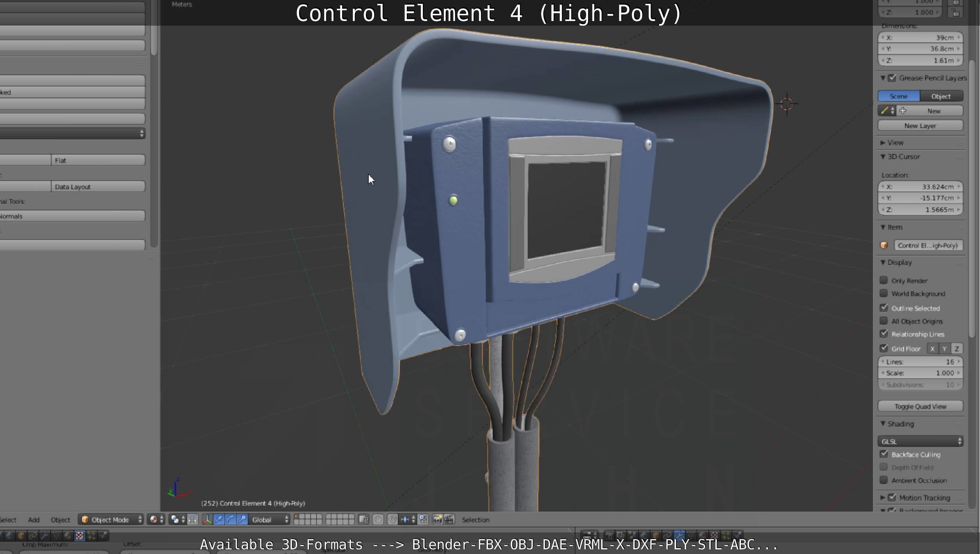Open the viewport shading mode selector
The image size is (980, 554).
[x=156, y=519]
